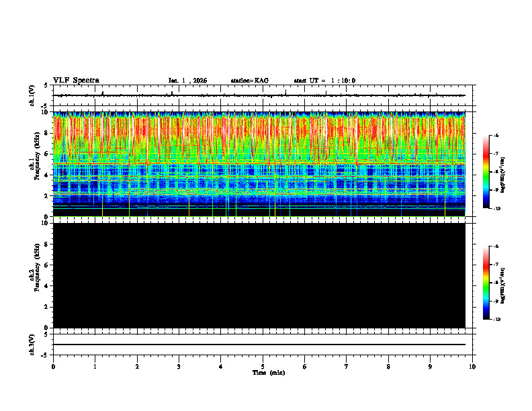
Task: Select the "6" kHz tick on ch.1 frequency axis
Action: coord(47,154)
